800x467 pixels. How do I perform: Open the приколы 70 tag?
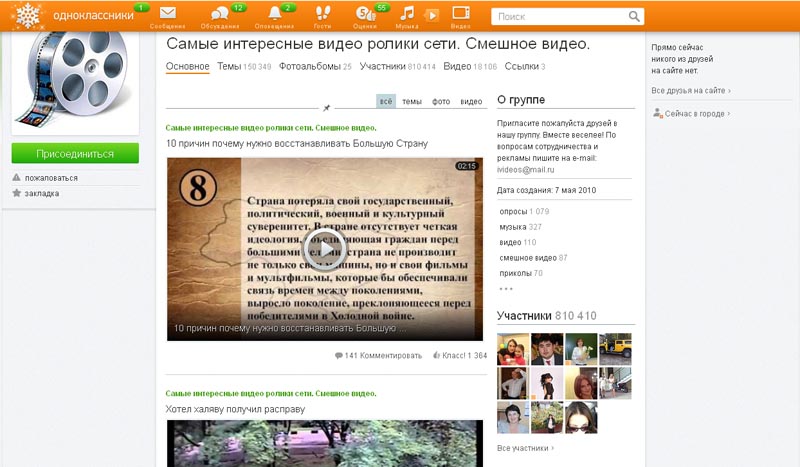coord(521,273)
